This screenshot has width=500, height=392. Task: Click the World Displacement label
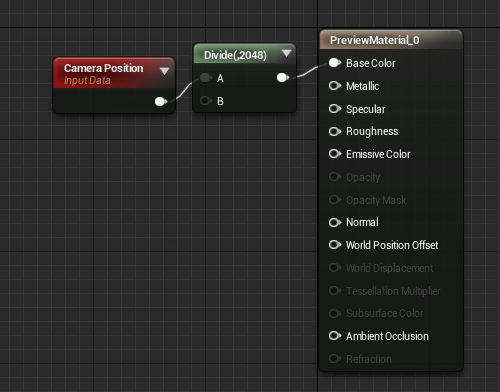[x=389, y=268]
